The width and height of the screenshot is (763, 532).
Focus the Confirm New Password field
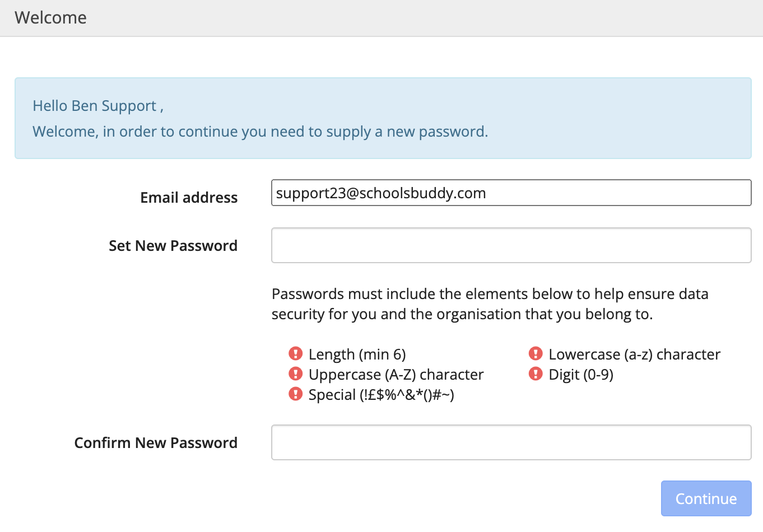pyautogui.click(x=511, y=442)
